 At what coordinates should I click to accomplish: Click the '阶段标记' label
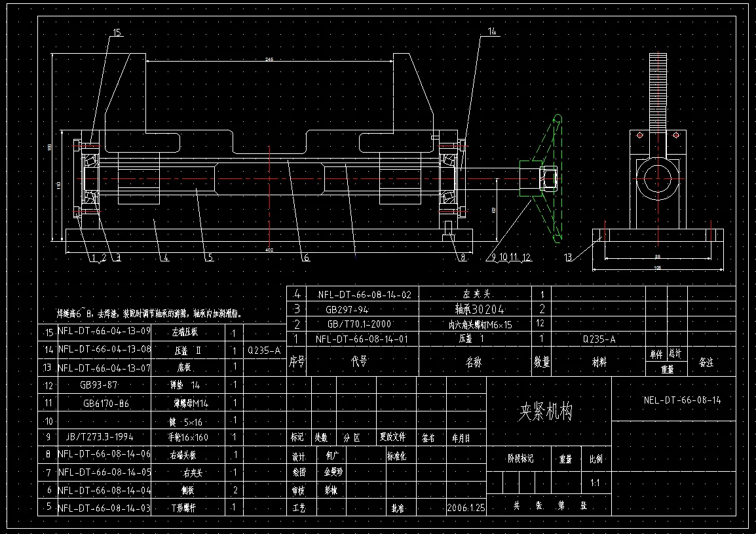click(520, 458)
